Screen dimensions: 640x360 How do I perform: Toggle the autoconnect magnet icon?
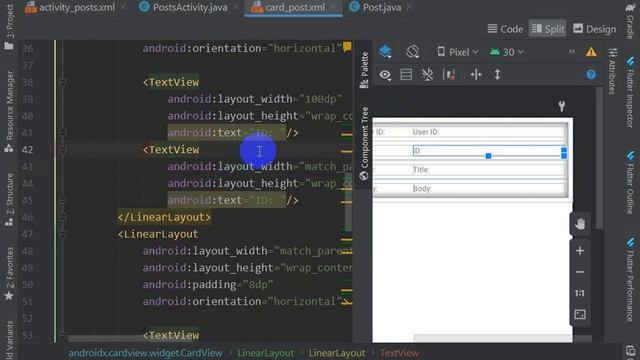(427, 74)
